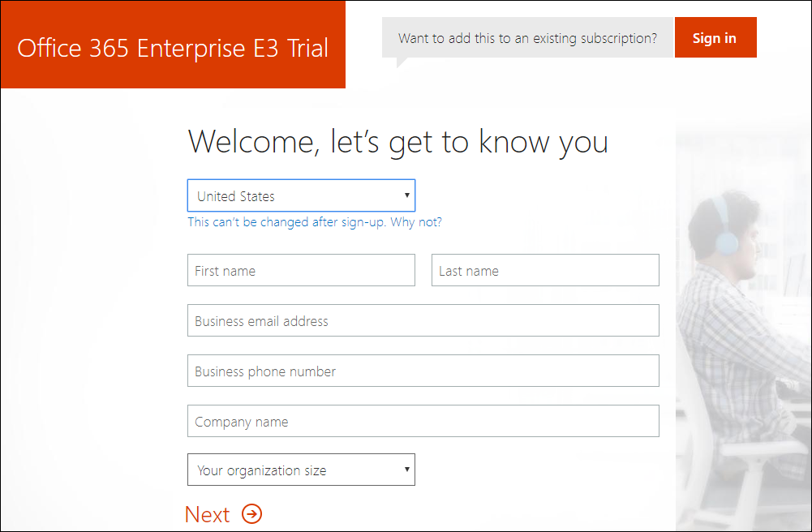Focus the First name field
812x532 pixels.
click(x=301, y=271)
